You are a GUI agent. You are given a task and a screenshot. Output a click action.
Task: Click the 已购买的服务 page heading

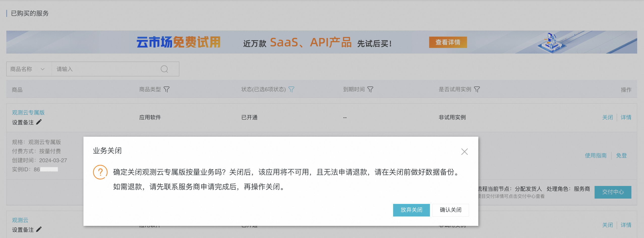(30, 13)
